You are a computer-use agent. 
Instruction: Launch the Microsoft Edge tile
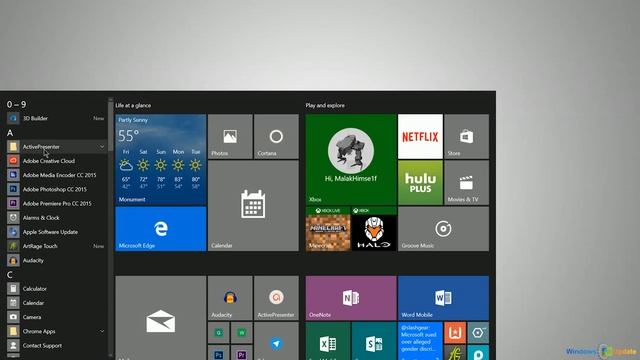161,229
